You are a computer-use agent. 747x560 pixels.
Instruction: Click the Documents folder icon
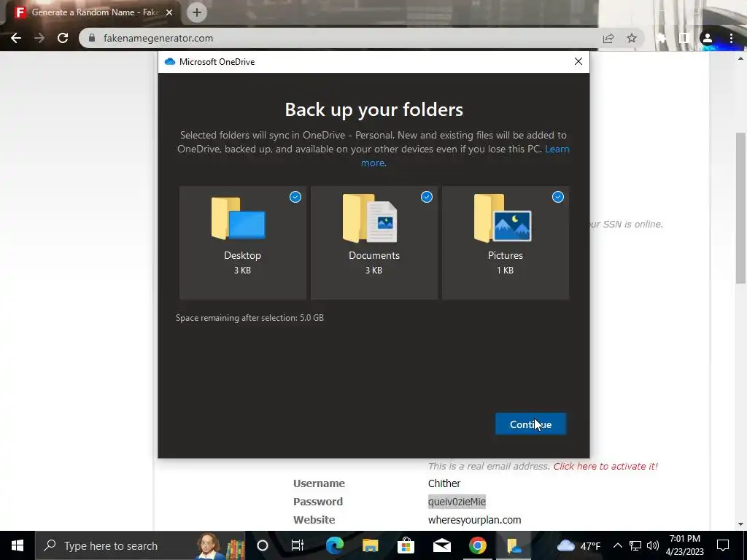tap(370, 219)
